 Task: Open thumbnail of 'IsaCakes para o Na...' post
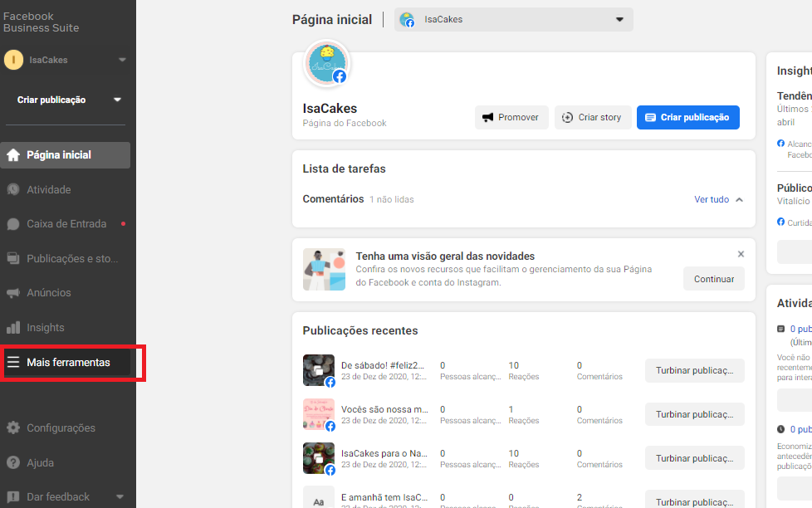pyautogui.click(x=319, y=458)
